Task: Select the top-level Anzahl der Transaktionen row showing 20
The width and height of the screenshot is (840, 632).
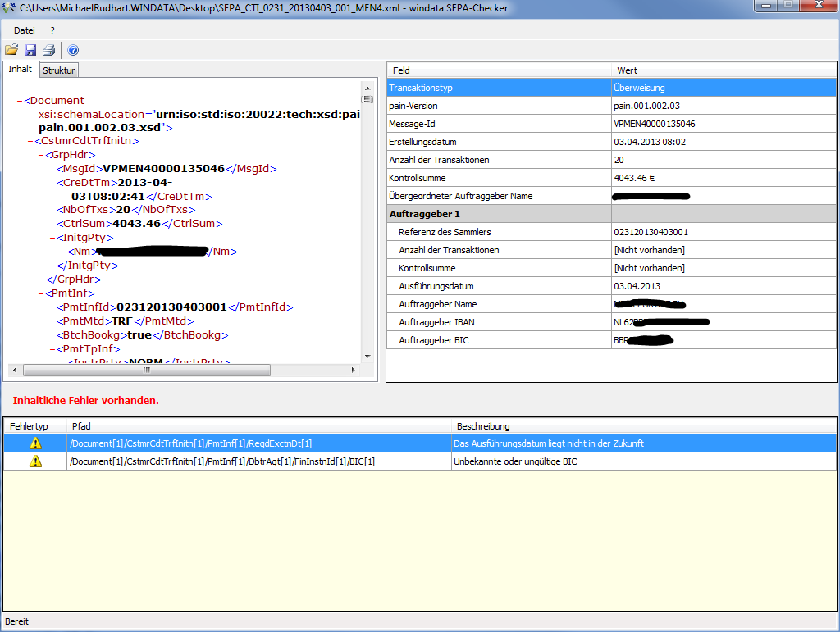Action: (x=611, y=160)
